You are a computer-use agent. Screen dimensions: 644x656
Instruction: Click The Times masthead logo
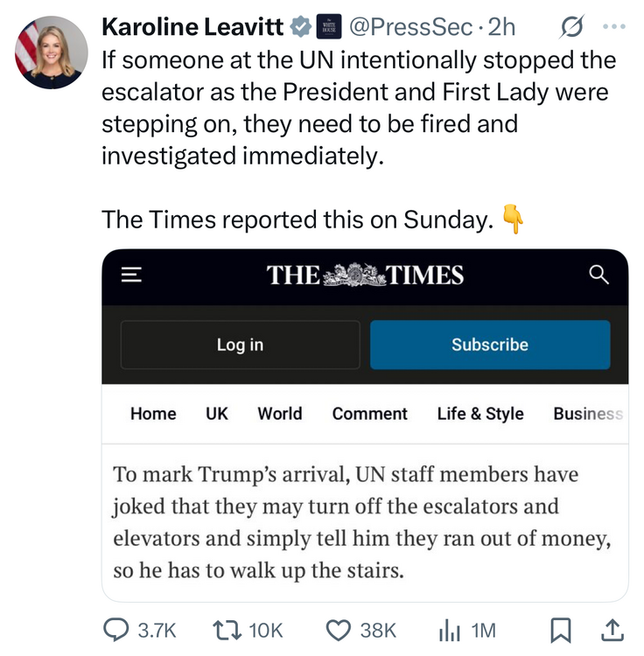365,276
